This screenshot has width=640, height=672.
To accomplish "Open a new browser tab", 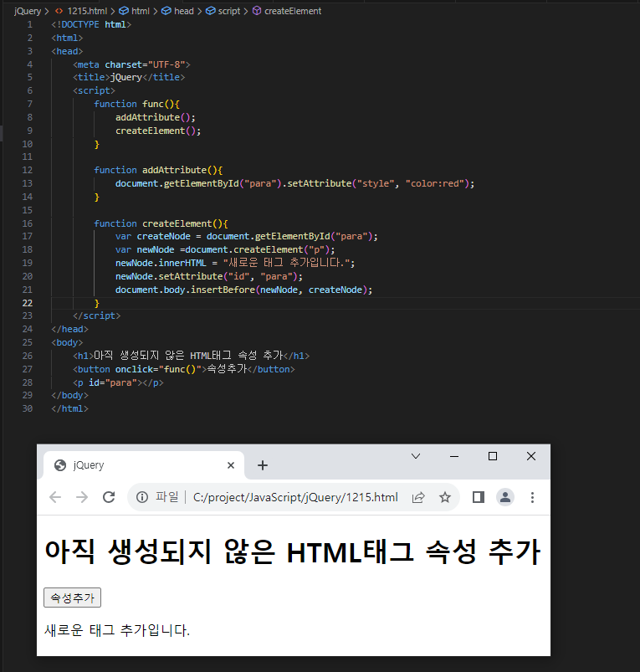I will [x=263, y=465].
